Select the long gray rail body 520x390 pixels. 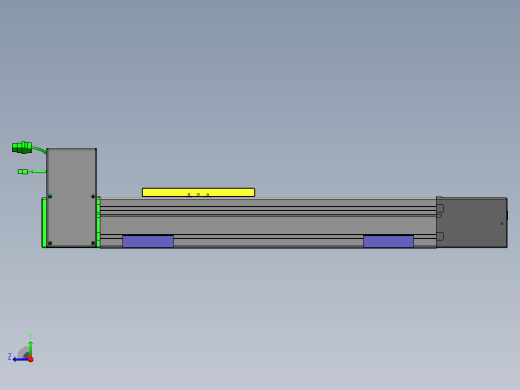click(268, 223)
